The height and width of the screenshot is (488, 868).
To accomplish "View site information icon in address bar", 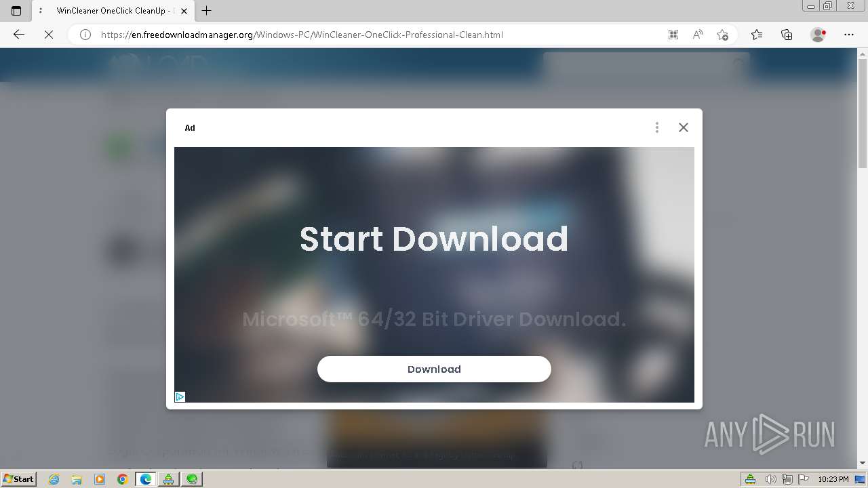I will [85, 35].
